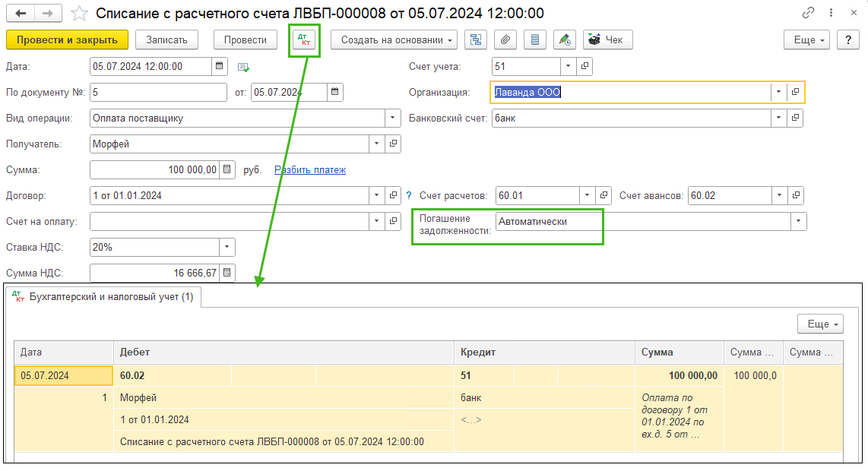Open the top toolbar Еще menu
The width and height of the screenshot is (868, 471).
806,40
